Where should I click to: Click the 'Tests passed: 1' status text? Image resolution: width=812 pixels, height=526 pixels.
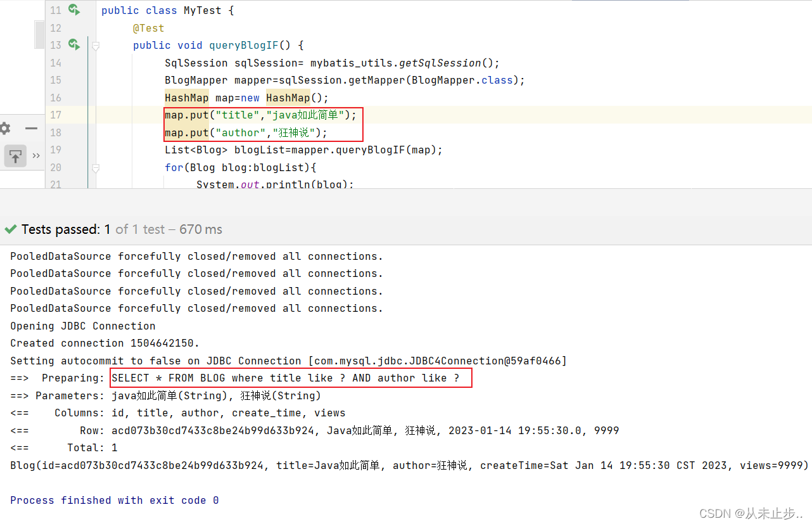[x=66, y=229]
